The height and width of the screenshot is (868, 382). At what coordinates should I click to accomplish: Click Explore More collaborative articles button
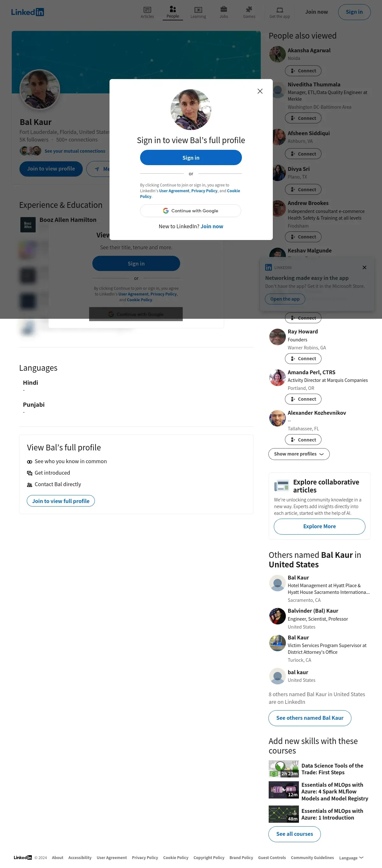point(319,526)
